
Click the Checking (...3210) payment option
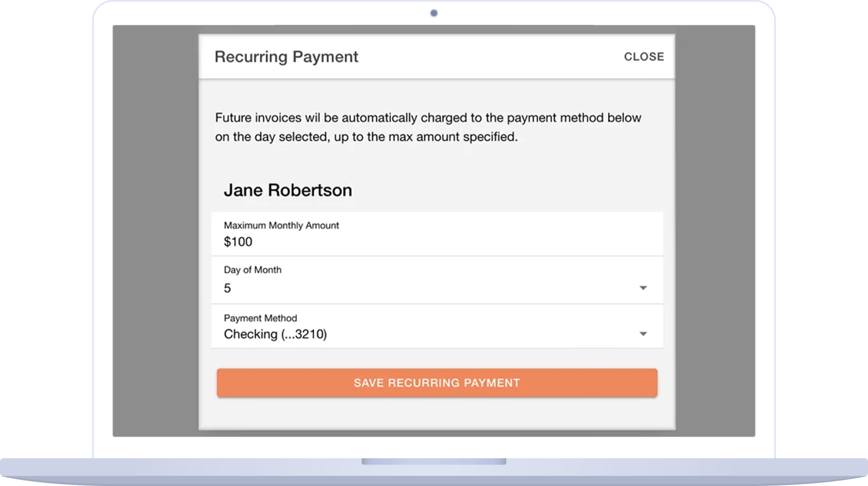(275, 334)
